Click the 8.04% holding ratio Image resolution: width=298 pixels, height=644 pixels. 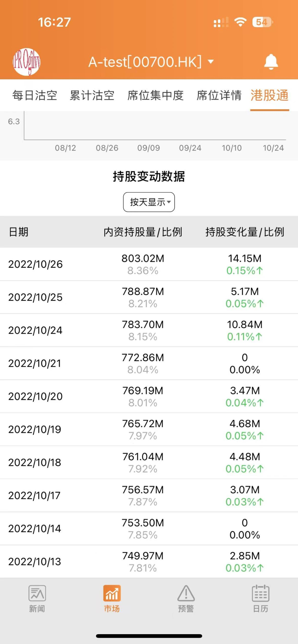tap(143, 369)
